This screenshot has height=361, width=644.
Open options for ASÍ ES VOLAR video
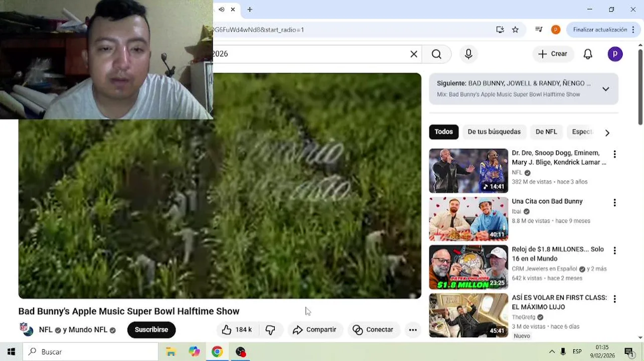click(614, 299)
